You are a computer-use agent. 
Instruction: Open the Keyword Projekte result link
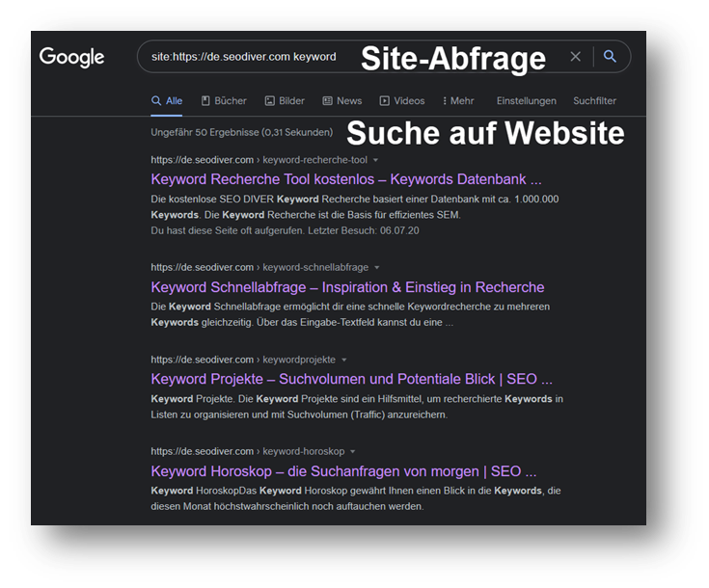tap(351, 379)
